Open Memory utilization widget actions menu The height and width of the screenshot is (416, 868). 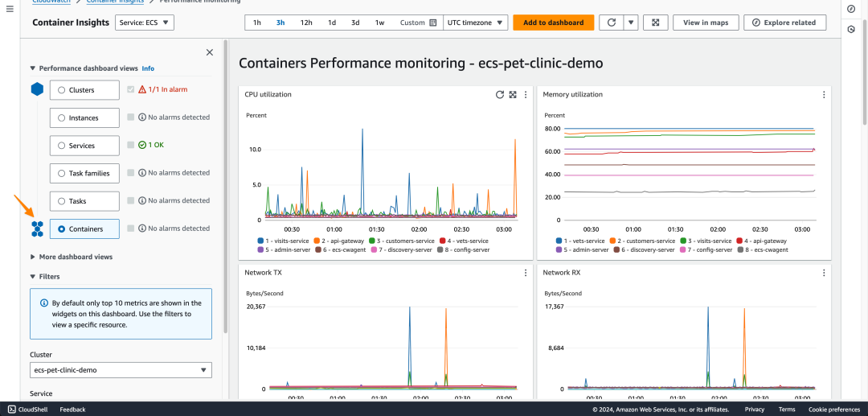point(824,95)
